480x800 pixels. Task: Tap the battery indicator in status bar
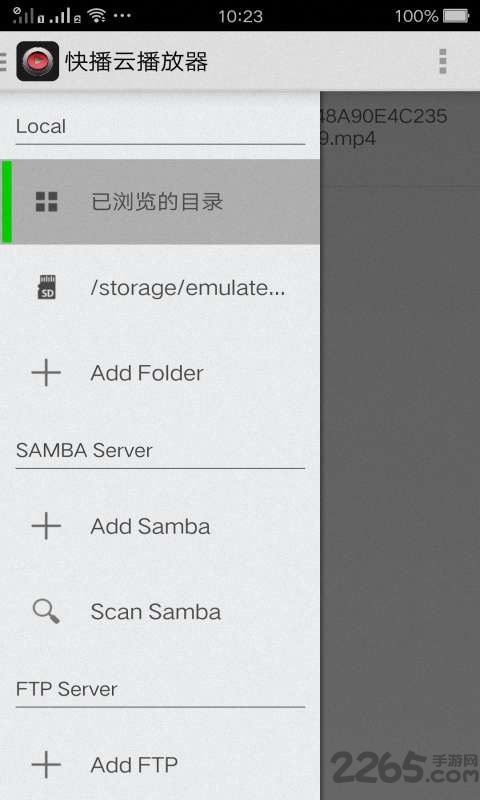pyautogui.click(x=456, y=16)
